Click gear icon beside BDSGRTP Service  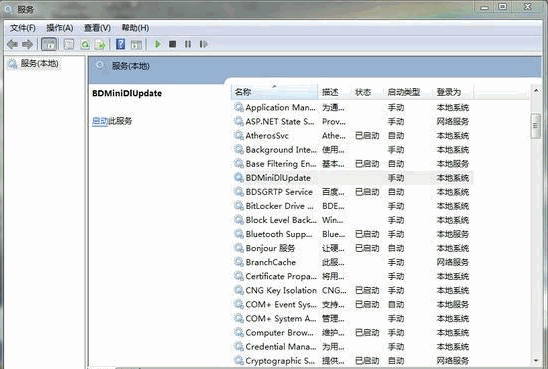coord(239,191)
